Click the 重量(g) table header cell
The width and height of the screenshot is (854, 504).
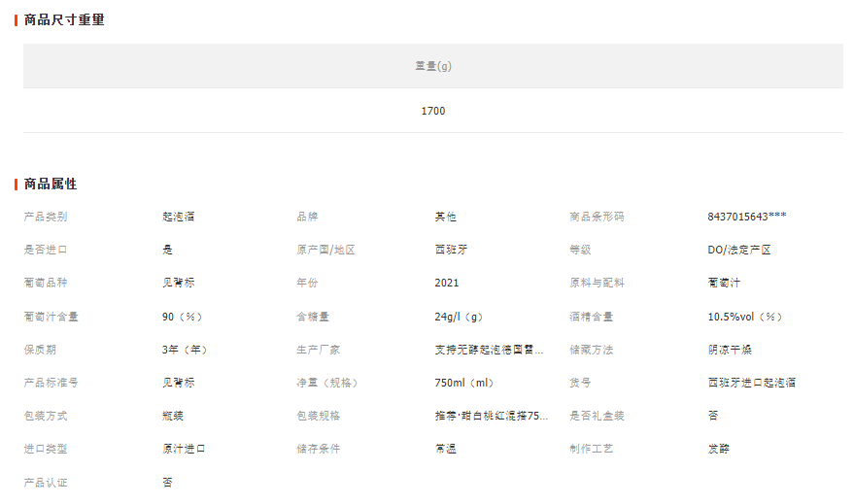click(433, 66)
